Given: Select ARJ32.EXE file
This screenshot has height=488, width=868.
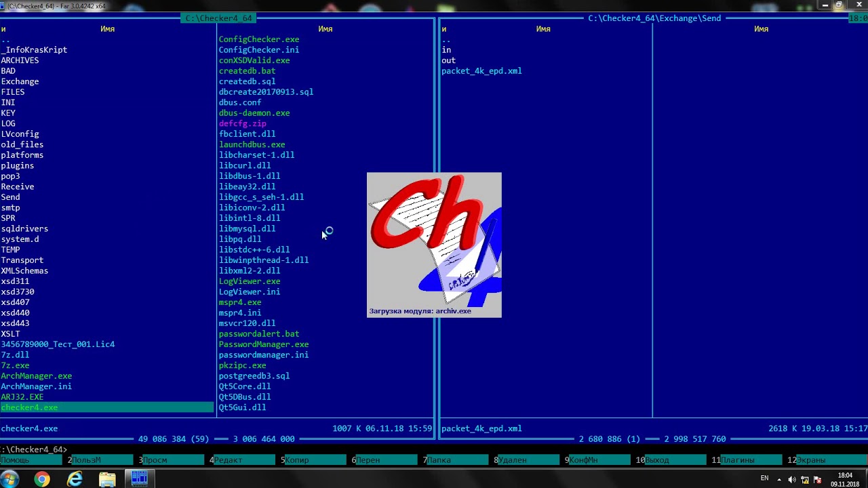Looking at the screenshot, I should pyautogui.click(x=22, y=396).
